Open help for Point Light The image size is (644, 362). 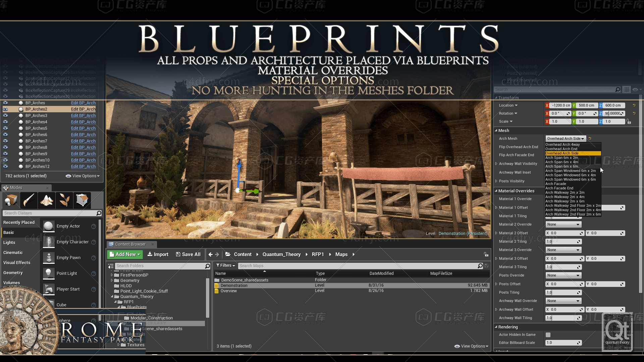point(94,274)
